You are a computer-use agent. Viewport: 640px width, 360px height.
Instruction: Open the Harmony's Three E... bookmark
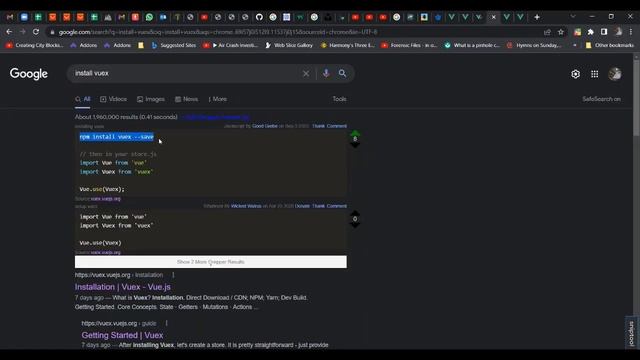click(348, 45)
